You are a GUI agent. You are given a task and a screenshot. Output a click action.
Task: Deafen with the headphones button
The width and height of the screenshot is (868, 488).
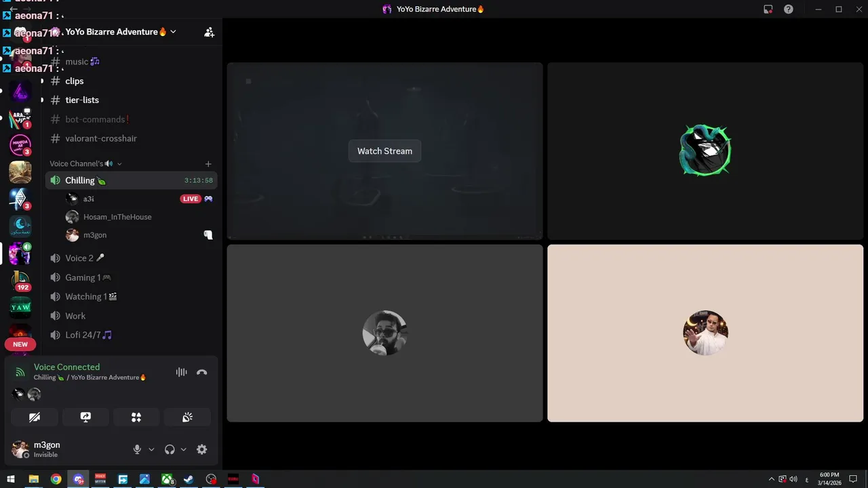[170, 449]
